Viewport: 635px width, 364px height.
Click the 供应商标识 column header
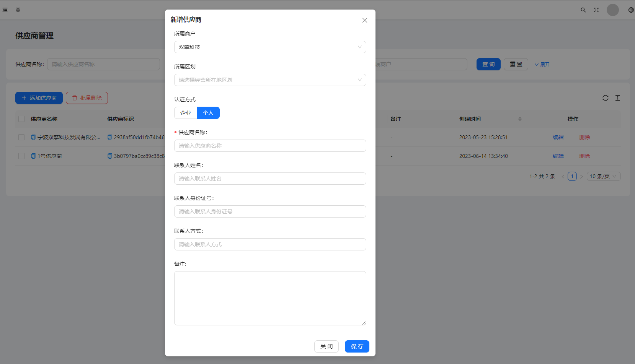coord(121,119)
